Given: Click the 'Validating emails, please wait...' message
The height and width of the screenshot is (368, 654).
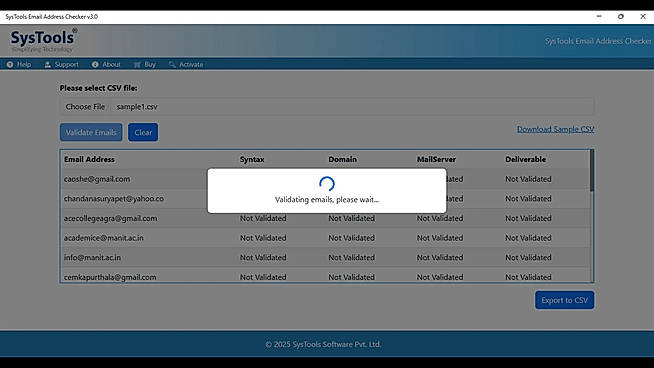Looking at the screenshot, I should point(327,200).
